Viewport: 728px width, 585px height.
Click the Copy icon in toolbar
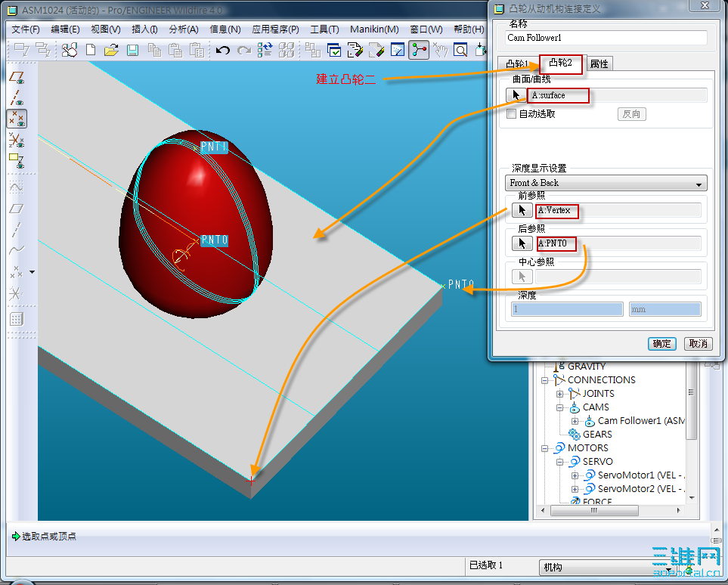(x=154, y=50)
